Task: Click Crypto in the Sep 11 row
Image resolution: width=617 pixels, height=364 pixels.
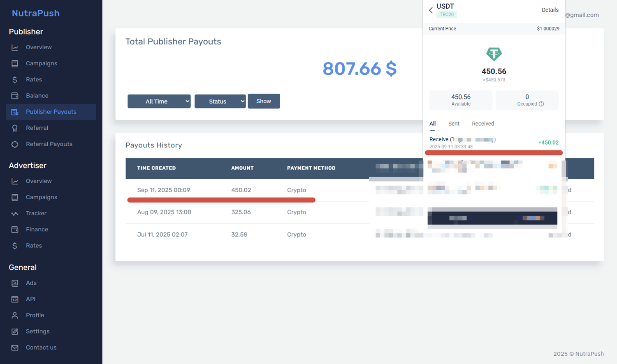Action: 297,190
